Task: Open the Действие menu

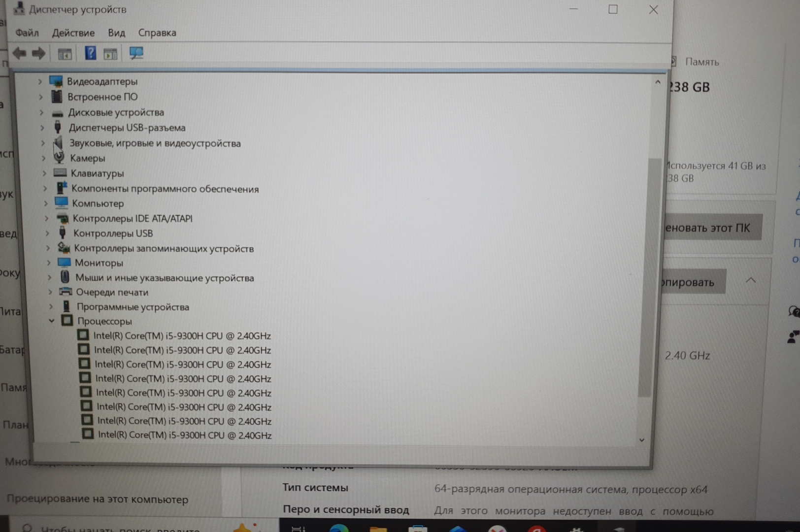Action: pyautogui.click(x=73, y=33)
